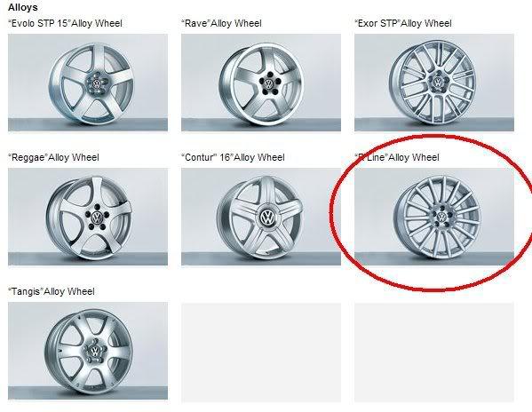Click the "Tangis" Alloy Wheel label

(52, 291)
